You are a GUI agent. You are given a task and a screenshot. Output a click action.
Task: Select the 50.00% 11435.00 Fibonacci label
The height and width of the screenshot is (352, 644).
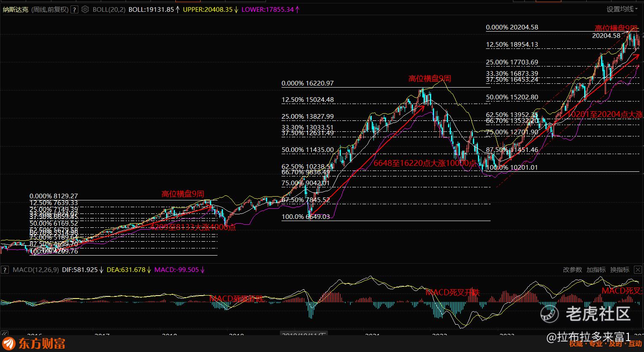pos(308,149)
